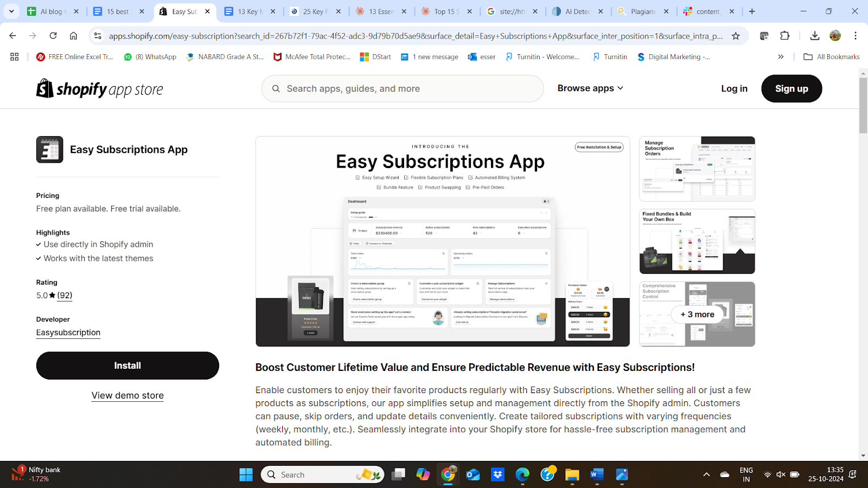Viewport: 868px width, 488px height.
Task: Open the View demo store link
Action: point(127,395)
